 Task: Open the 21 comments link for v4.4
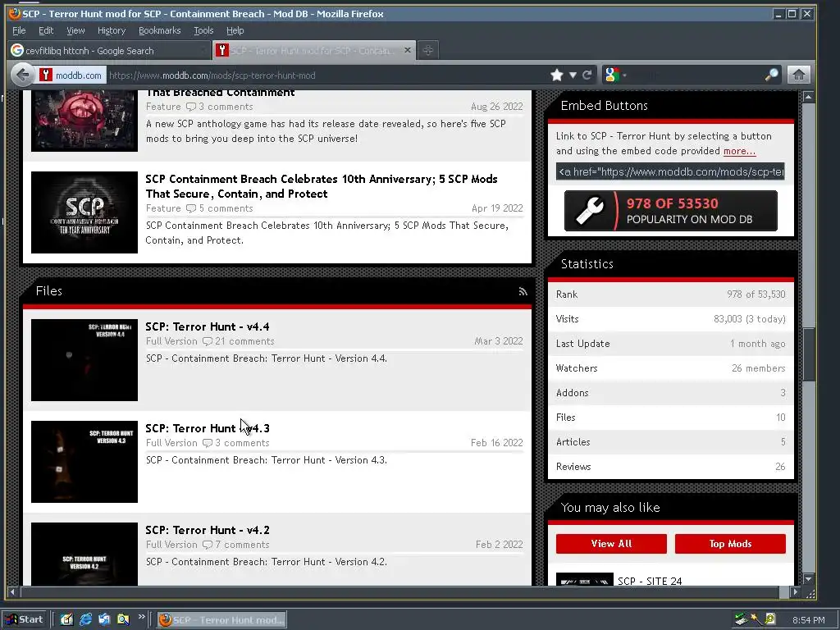pos(239,341)
